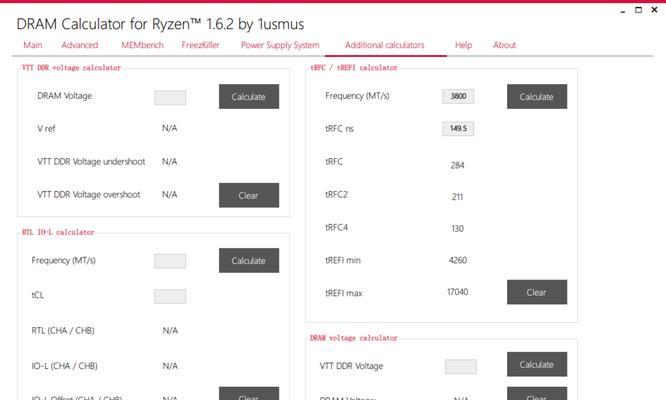This screenshot has height=400, width=666.
Task: Open the MEMbench tab
Action: coord(142,45)
